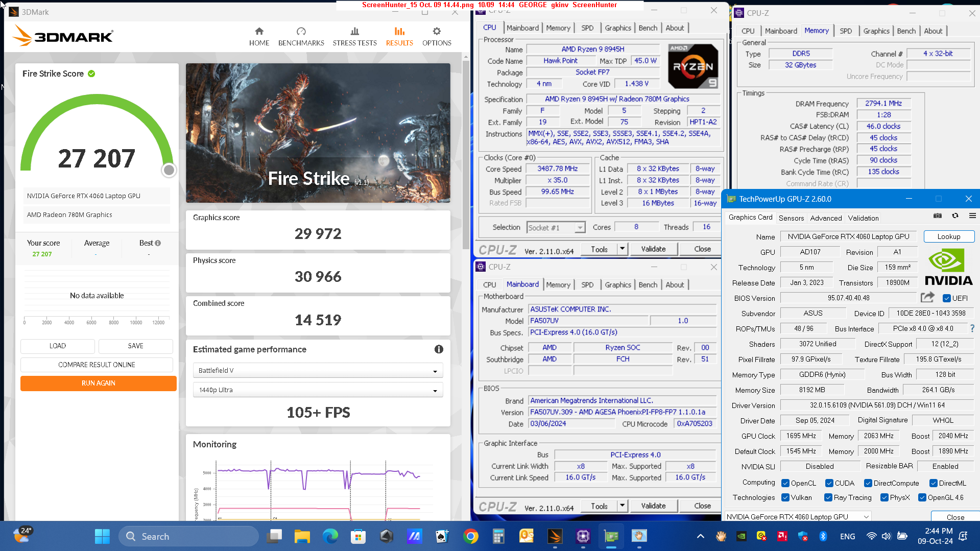
Task: Click the Fire Strike preview image
Action: 318,133
